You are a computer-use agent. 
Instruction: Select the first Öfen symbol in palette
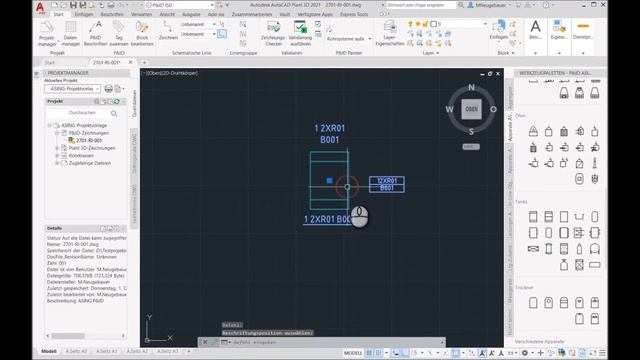(x=533, y=131)
